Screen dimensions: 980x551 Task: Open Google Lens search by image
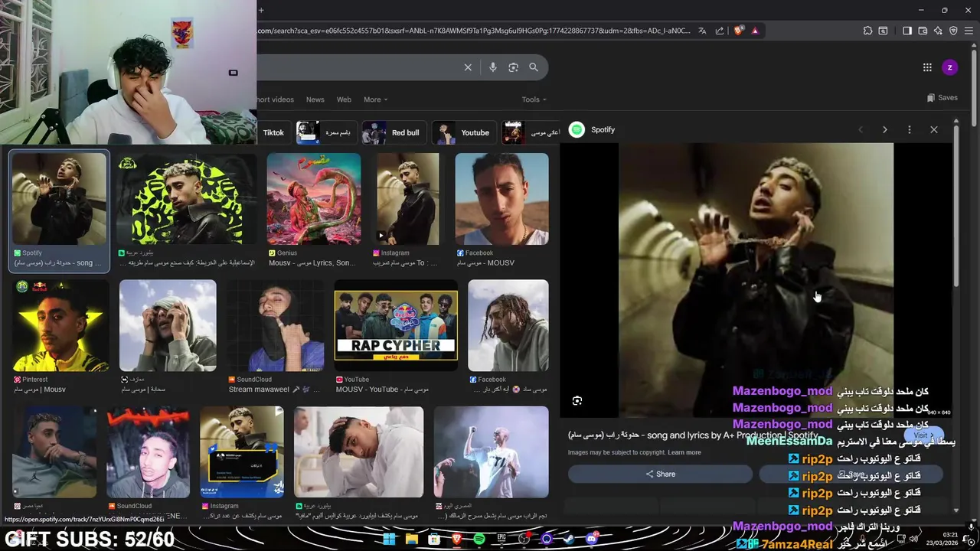(x=514, y=67)
